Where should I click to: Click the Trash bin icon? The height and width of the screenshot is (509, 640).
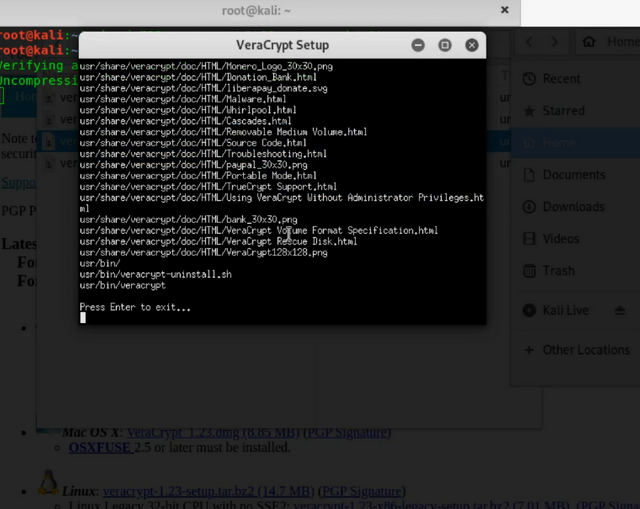click(529, 271)
